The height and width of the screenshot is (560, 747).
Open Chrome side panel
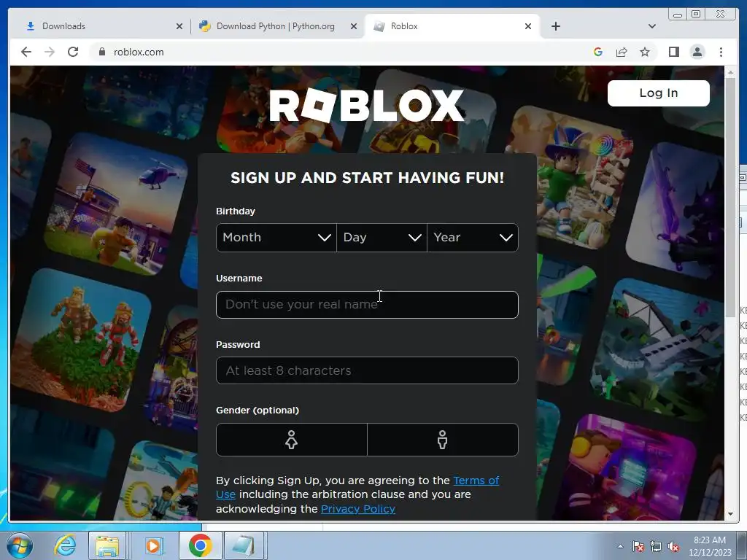pos(673,52)
